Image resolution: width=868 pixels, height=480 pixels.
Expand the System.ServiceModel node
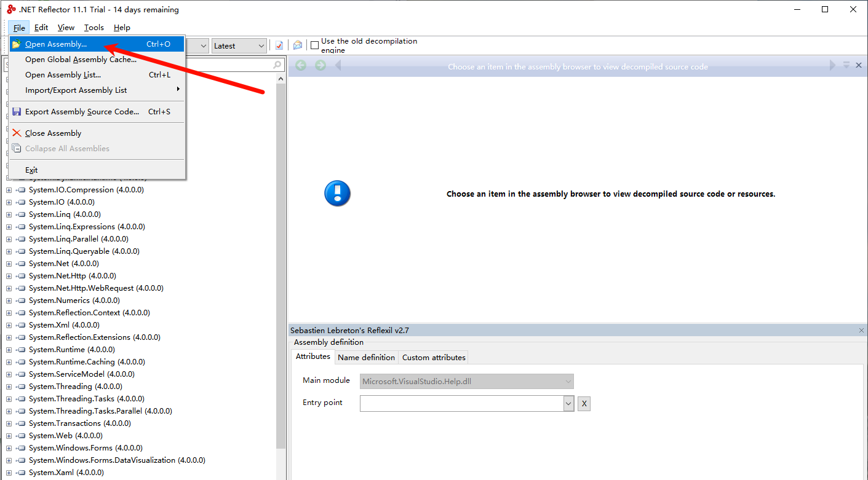9,374
